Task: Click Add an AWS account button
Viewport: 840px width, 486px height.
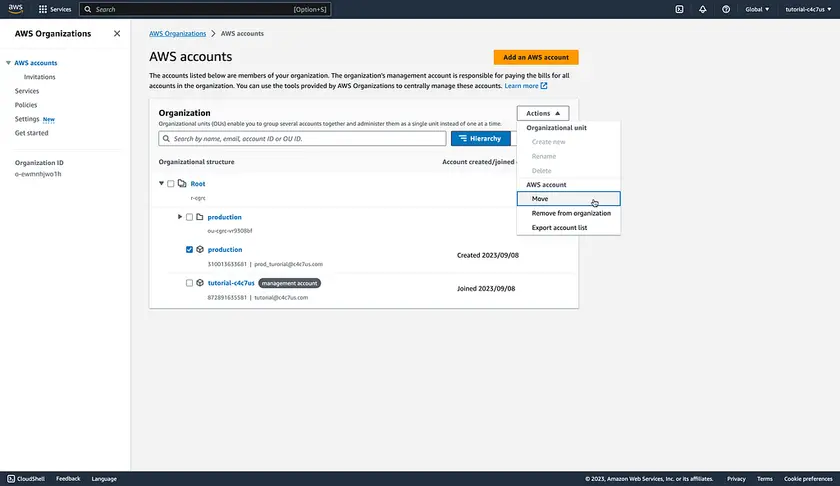Action: [x=536, y=57]
